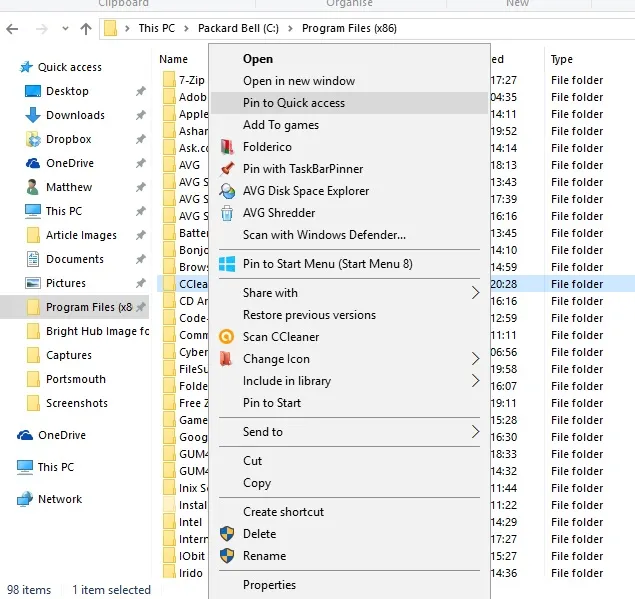The height and width of the screenshot is (599, 635).
Task: Click the Scan CCleaner icon
Action: tap(227, 337)
